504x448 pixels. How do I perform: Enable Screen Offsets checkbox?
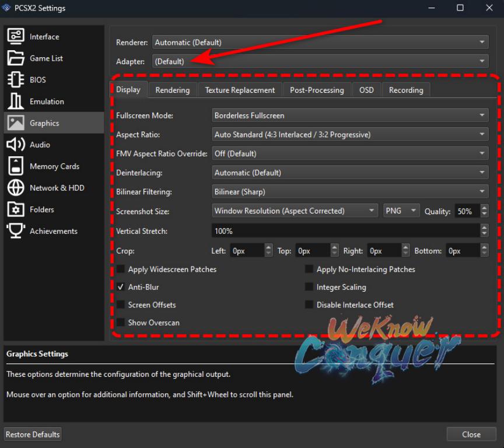[x=121, y=304]
